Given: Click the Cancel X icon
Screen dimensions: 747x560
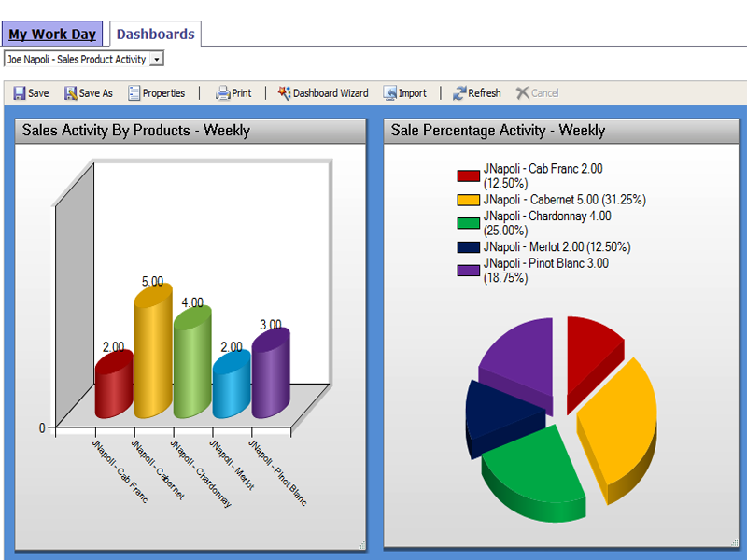Looking at the screenshot, I should tap(522, 93).
